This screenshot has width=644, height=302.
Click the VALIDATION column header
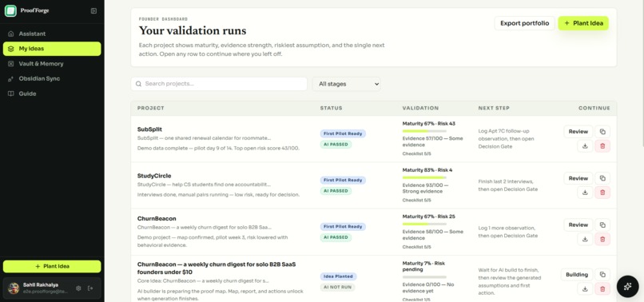pos(420,108)
